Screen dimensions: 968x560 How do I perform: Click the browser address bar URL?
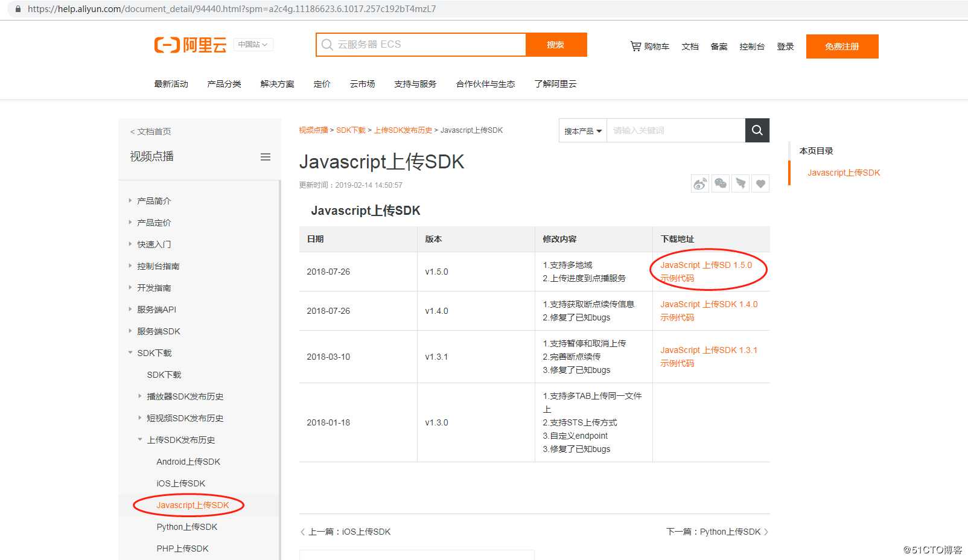click(232, 9)
